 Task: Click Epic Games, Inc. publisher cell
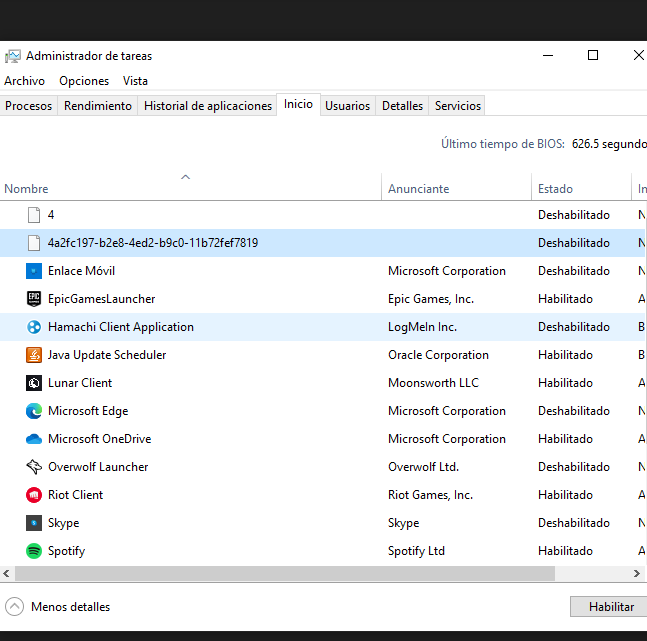[431, 299]
